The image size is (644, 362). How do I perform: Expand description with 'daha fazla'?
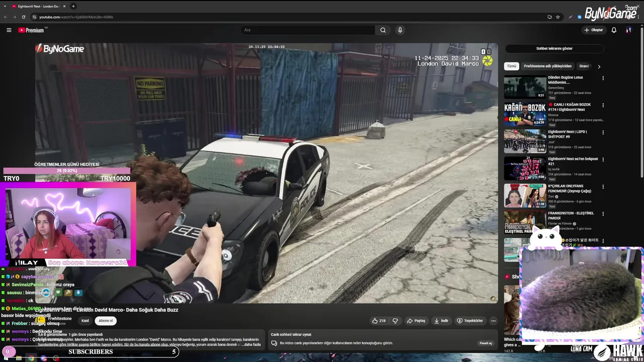[x=252, y=344]
